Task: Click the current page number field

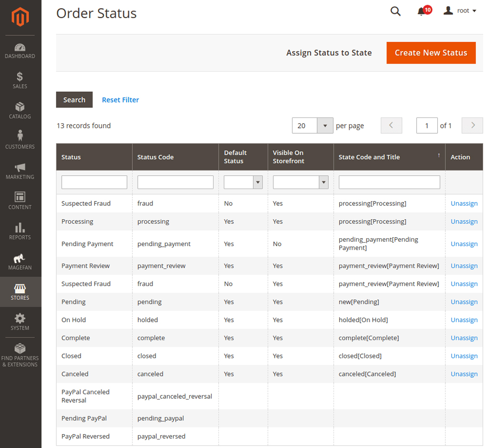Action: (x=427, y=126)
